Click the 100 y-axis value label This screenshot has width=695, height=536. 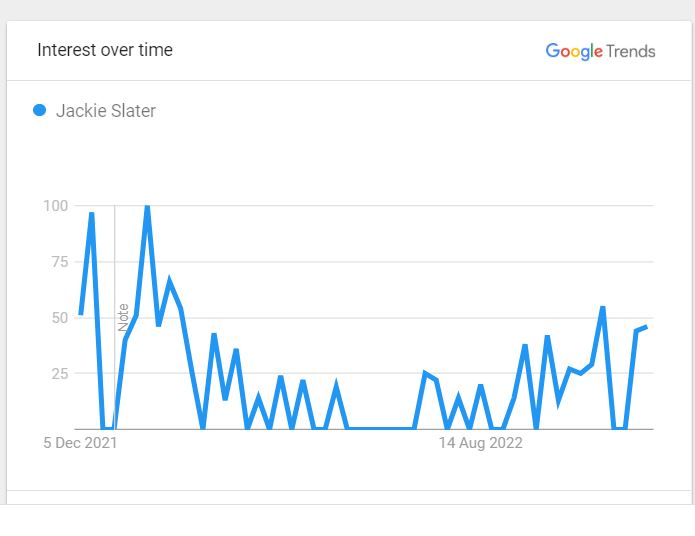click(55, 206)
